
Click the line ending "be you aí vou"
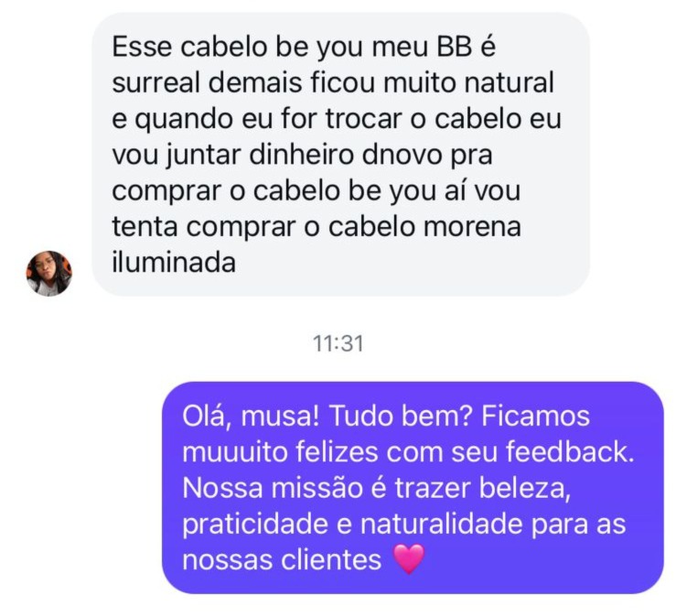(x=316, y=191)
